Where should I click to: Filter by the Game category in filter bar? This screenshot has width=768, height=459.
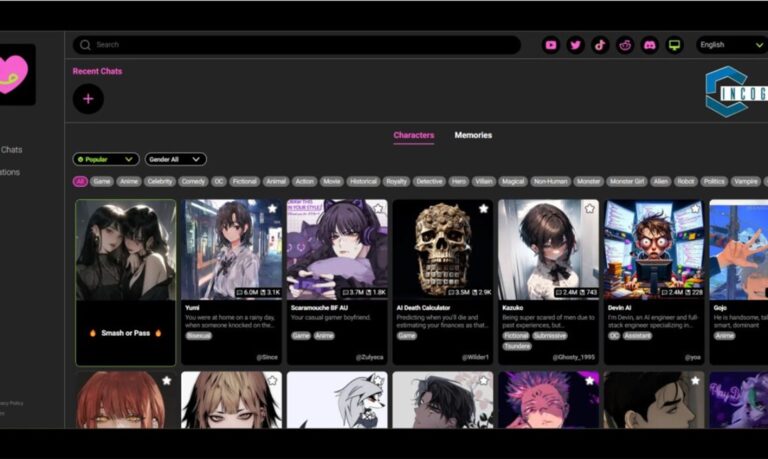coord(102,181)
